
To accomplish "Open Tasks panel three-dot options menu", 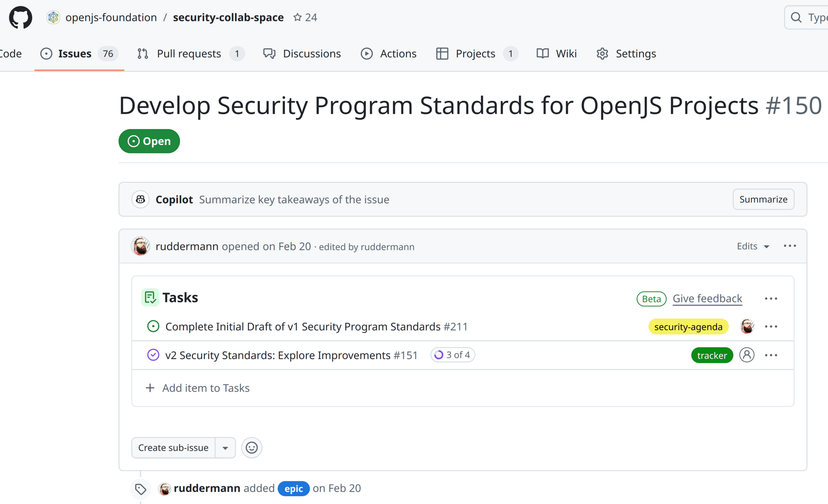I will [x=771, y=299].
